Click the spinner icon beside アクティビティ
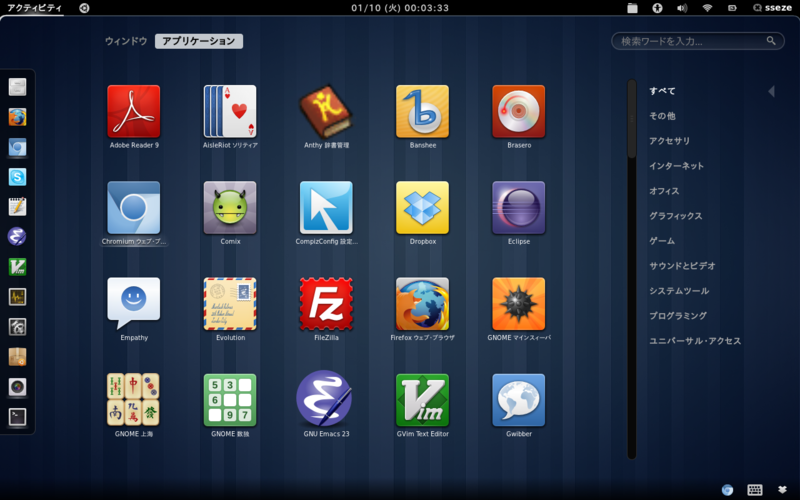The width and height of the screenshot is (800, 500). click(x=84, y=8)
